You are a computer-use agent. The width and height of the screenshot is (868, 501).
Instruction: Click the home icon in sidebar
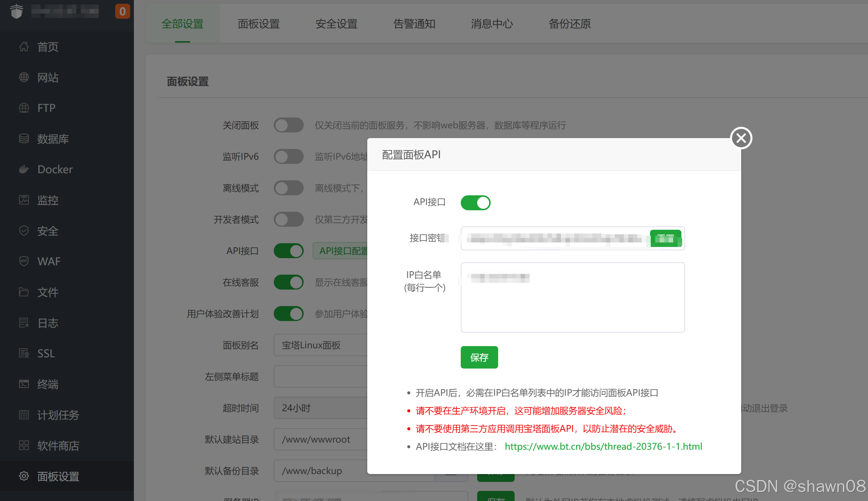[x=24, y=47]
